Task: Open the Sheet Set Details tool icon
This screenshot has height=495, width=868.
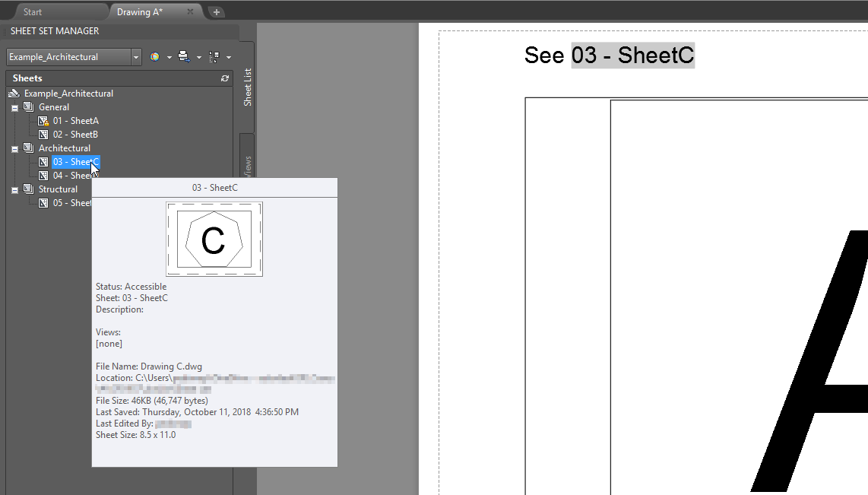Action: click(x=215, y=56)
